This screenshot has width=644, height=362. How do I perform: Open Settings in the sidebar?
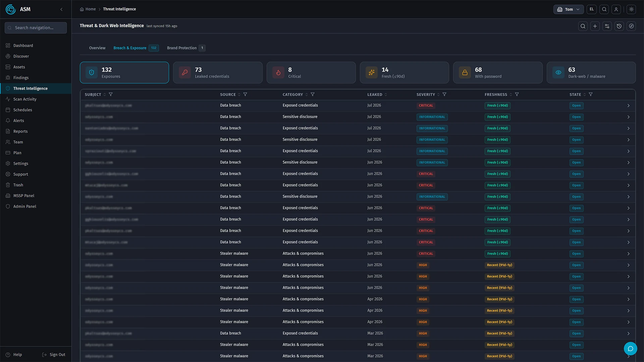pyautogui.click(x=36, y=164)
